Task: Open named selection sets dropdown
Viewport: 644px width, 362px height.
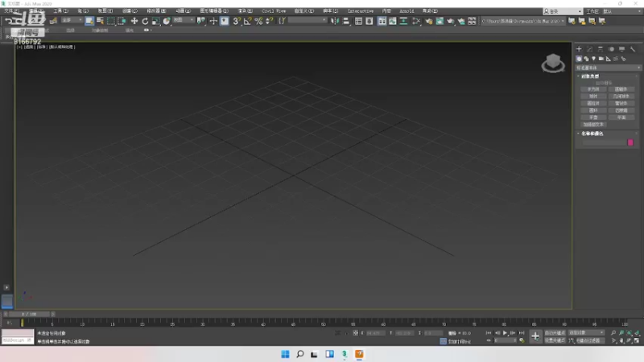Action: coord(308,20)
